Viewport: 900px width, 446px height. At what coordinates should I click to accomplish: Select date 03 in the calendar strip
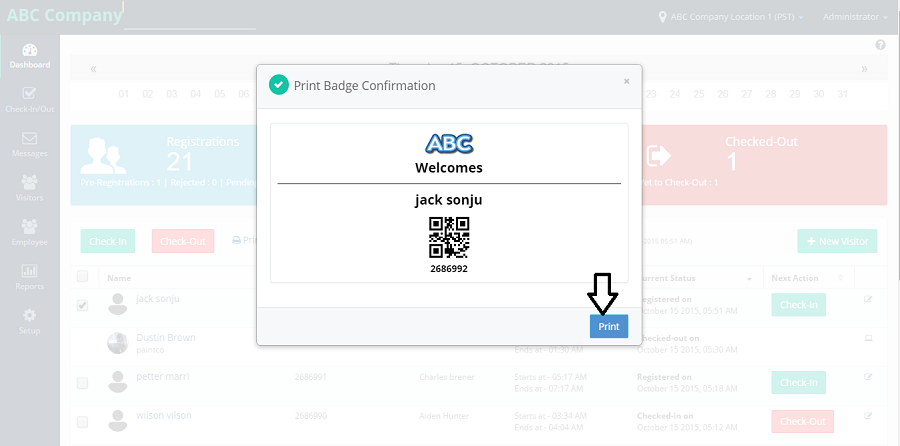pyautogui.click(x=172, y=94)
